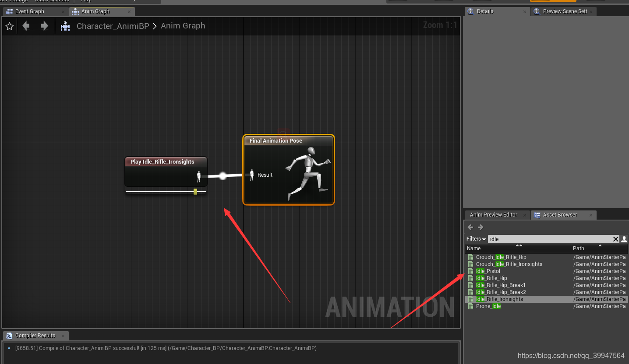Close the Compiler Results tab
This screenshot has height=364, width=629.
coord(63,336)
